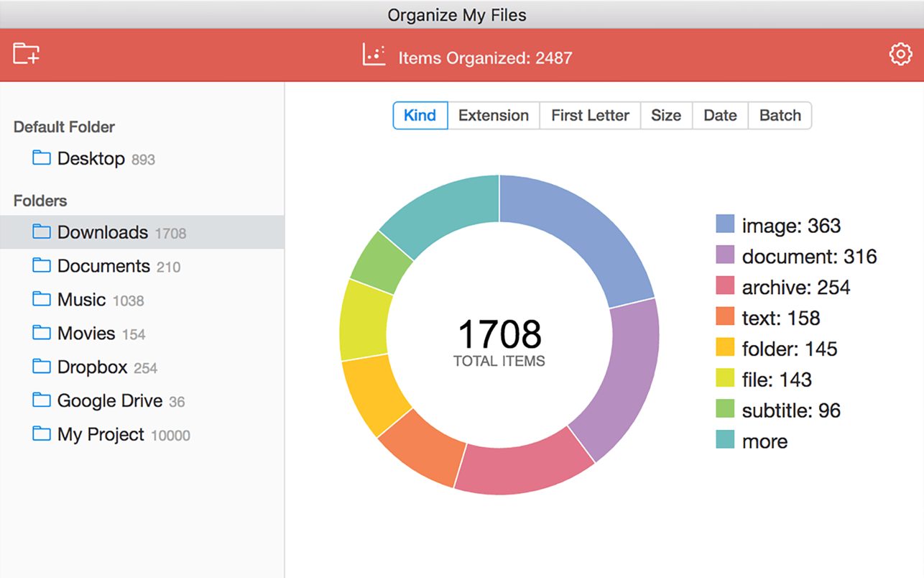The width and height of the screenshot is (924, 578).
Task: Open the Movies folder in sidebar
Action: tap(86, 334)
